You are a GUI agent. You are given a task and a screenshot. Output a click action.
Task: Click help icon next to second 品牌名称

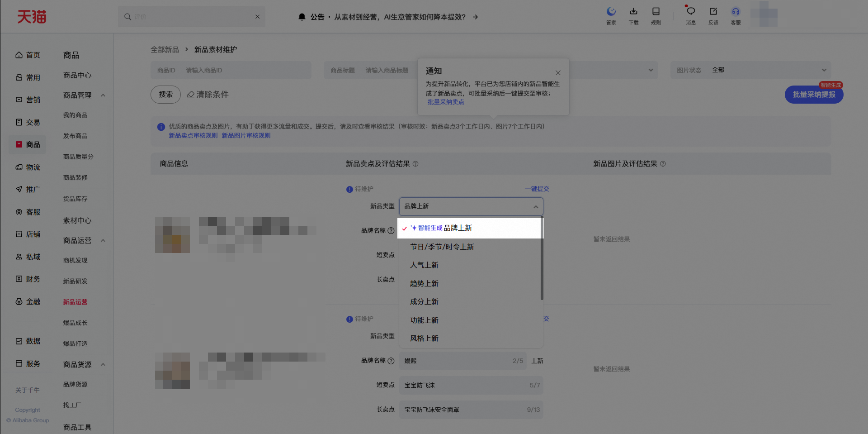coord(391,361)
